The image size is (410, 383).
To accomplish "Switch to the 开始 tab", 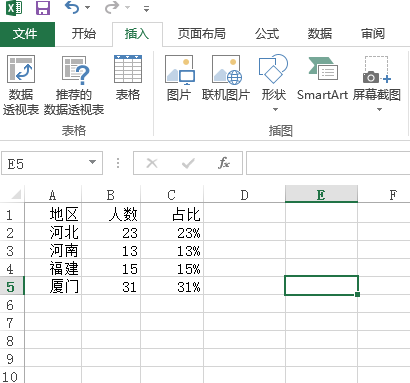I will click(x=84, y=34).
